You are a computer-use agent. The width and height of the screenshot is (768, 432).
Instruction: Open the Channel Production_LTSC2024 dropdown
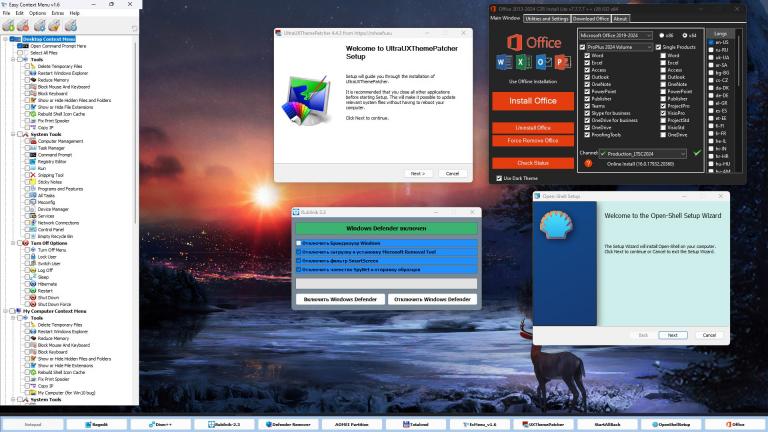tap(643, 154)
